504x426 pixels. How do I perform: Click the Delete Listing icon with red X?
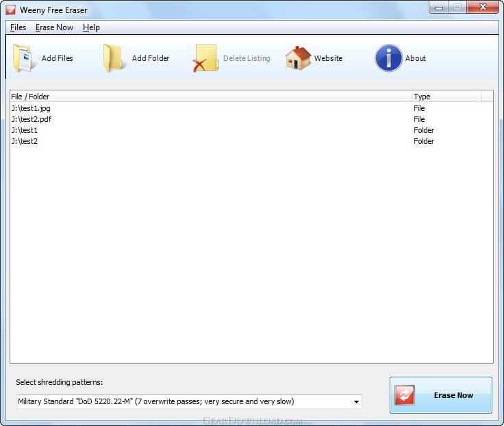pos(205,58)
